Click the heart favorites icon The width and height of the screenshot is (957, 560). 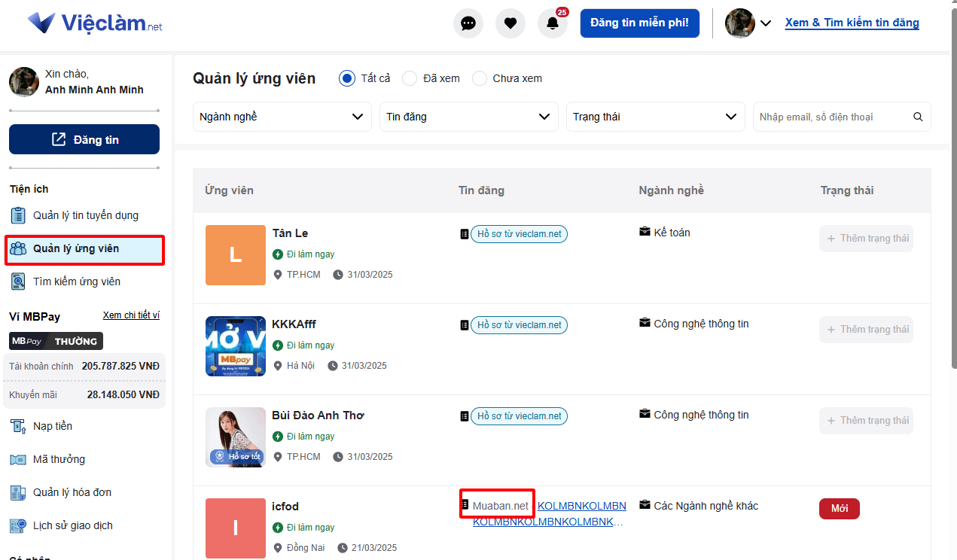tap(511, 23)
